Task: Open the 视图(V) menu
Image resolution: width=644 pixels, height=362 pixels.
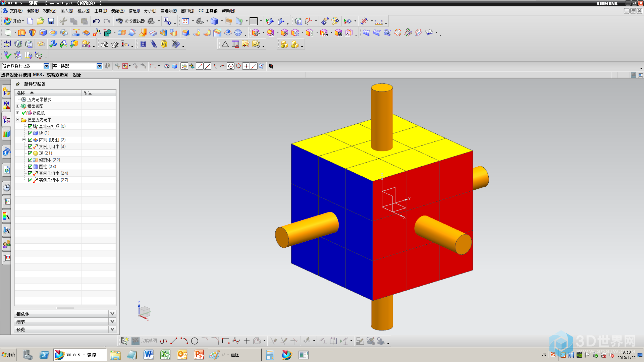Action: (50, 11)
